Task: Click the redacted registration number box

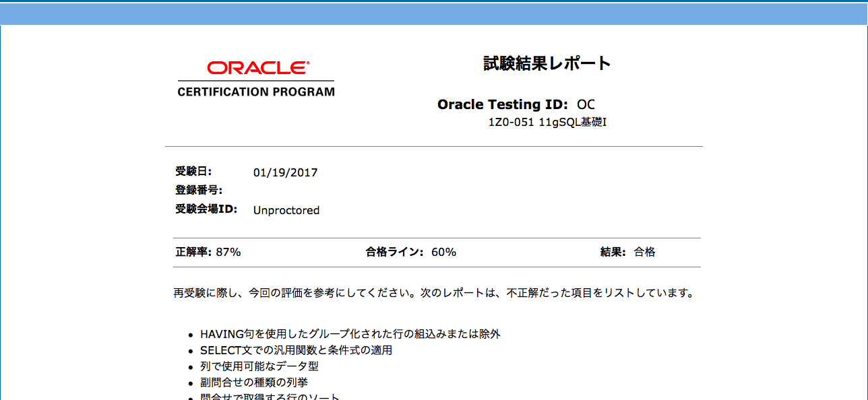Action: coord(289,190)
